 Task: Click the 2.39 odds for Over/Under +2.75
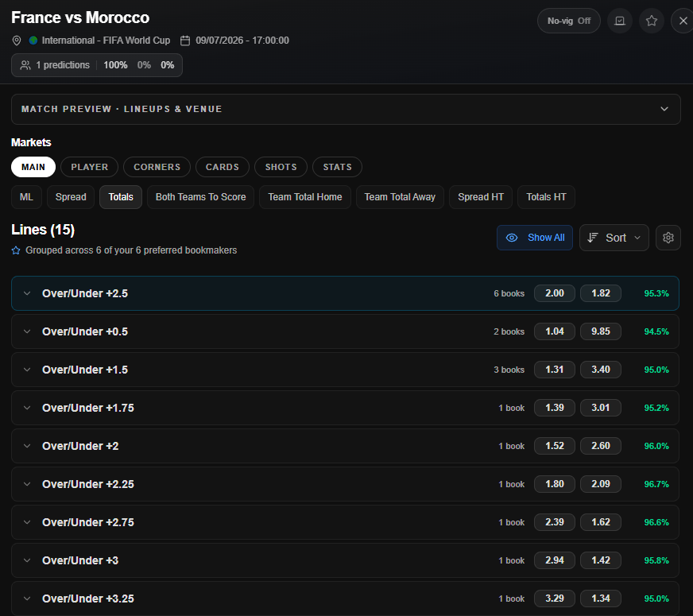click(554, 522)
